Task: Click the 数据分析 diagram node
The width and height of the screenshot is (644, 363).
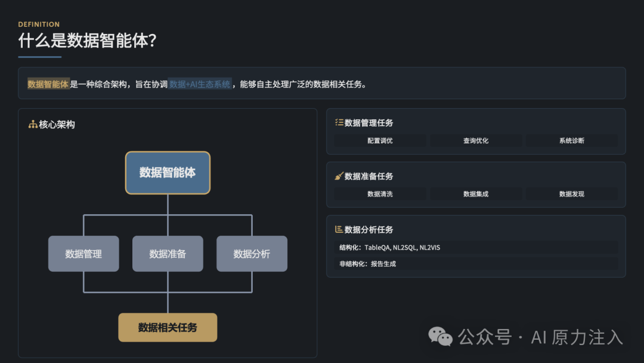Action: [252, 254]
